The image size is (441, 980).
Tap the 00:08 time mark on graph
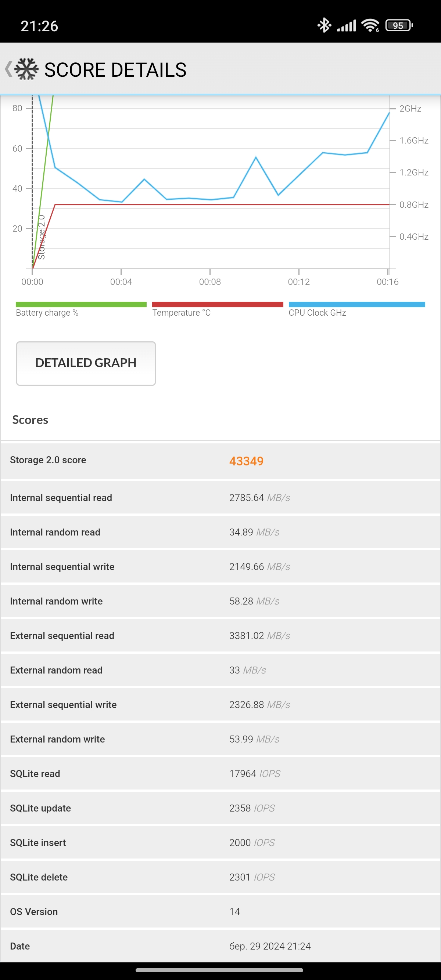[210, 282]
